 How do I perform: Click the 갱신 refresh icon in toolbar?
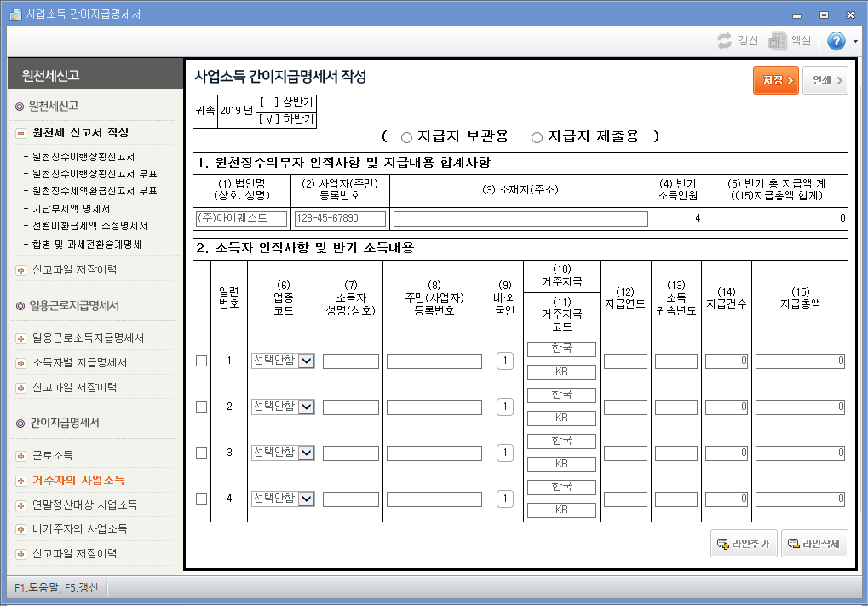coord(725,39)
